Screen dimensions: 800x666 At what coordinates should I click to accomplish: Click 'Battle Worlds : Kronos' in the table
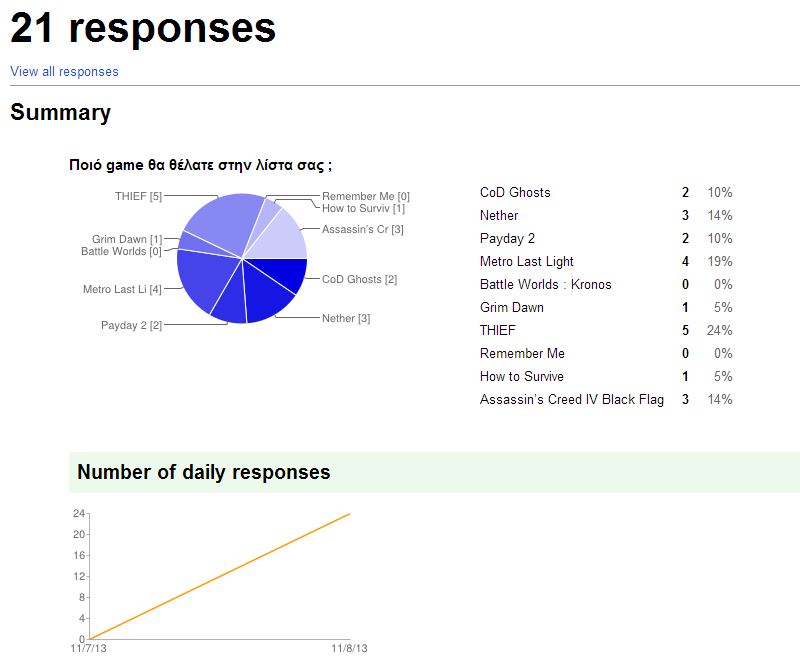[x=546, y=284]
